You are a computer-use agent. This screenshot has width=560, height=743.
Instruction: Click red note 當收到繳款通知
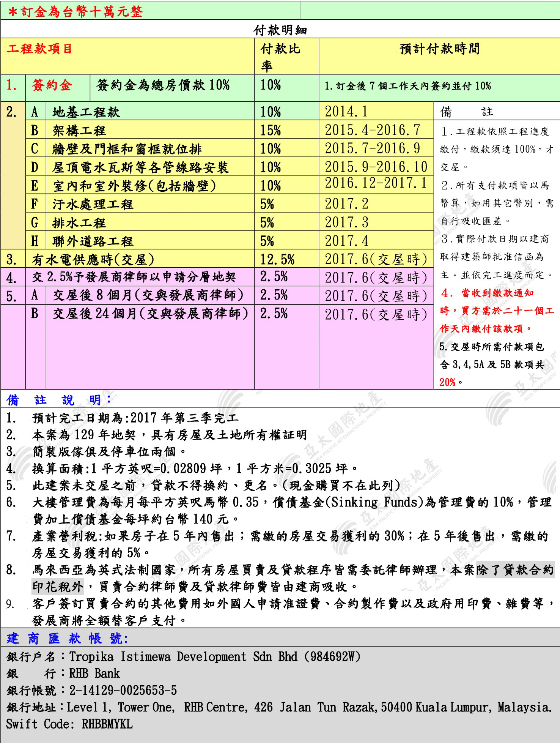[x=497, y=293]
